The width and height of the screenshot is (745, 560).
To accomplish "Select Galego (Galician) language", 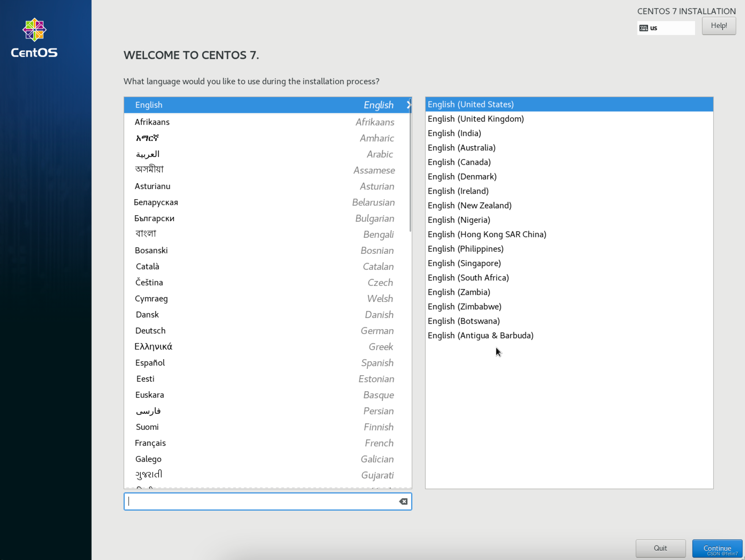I will [x=268, y=459].
